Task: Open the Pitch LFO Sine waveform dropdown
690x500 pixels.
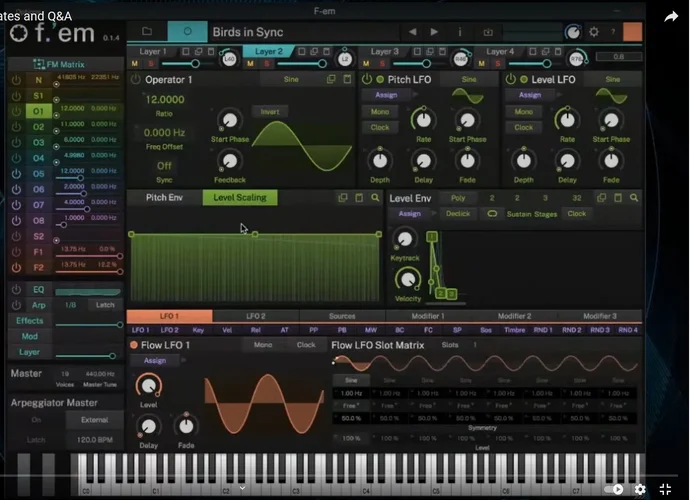Action: click(469, 79)
